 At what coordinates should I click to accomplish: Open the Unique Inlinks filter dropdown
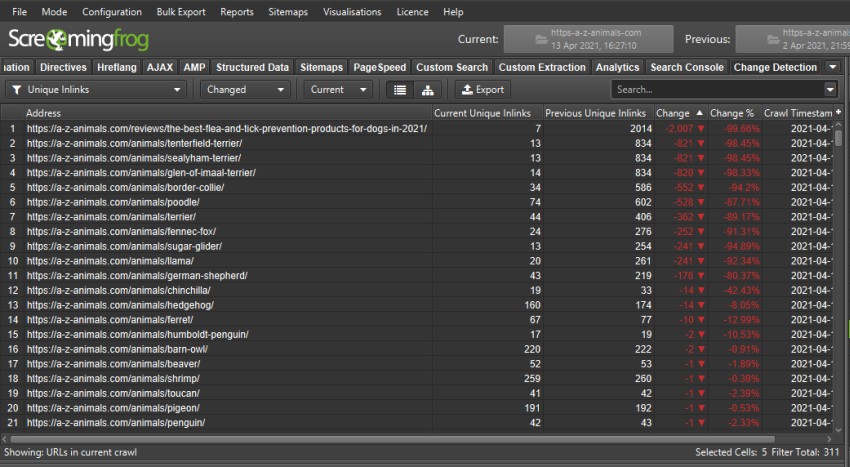point(96,90)
